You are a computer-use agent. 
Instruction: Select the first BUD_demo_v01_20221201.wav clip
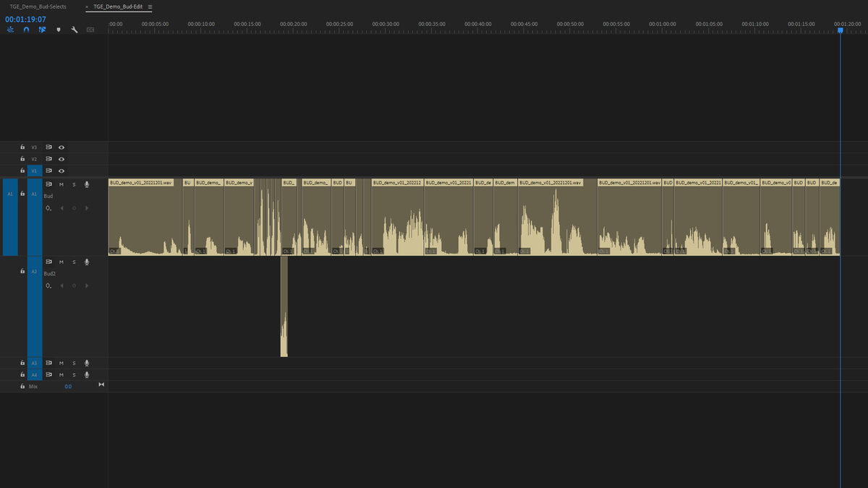click(145, 217)
